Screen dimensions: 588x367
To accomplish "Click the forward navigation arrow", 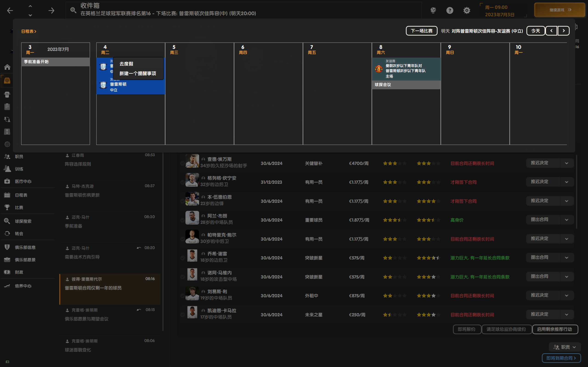I will click(x=51, y=11).
